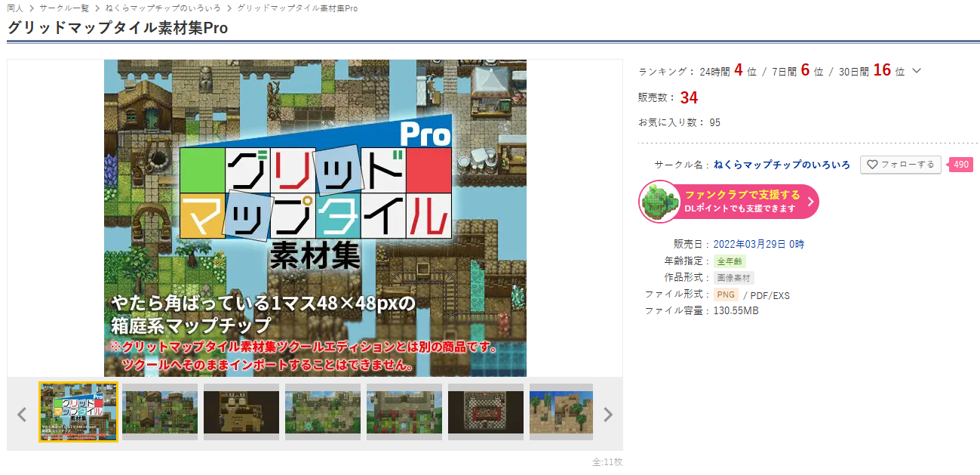Show the next thumbnails with right arrow

(608, 414)
